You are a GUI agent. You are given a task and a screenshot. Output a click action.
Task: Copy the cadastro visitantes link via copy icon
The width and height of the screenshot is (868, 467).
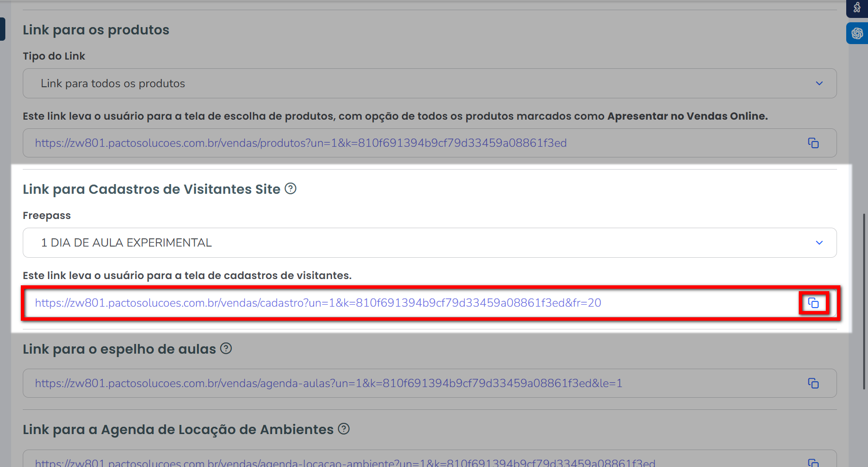[x=813, y=303]
